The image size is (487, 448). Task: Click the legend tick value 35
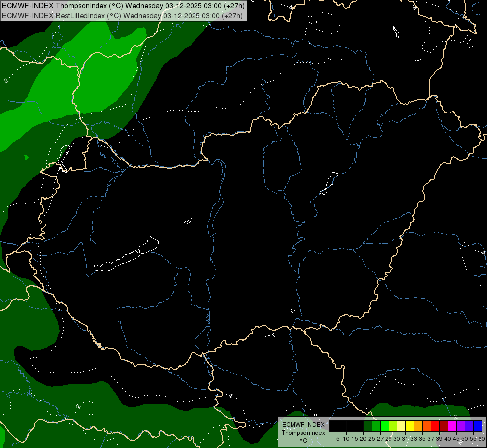click(422, 439)
